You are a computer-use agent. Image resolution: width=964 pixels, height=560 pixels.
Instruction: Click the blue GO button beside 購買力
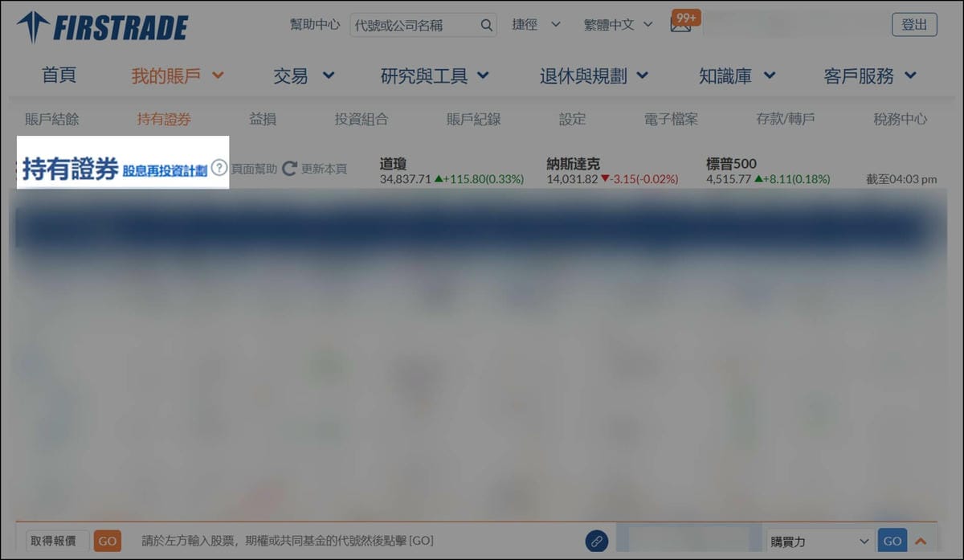click(x=893, y=541)
